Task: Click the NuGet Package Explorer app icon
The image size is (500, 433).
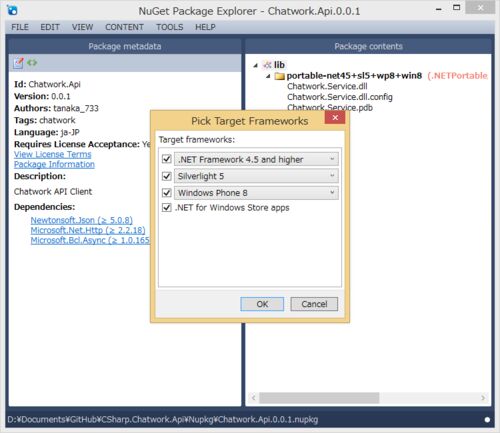Action: point(13,10)
